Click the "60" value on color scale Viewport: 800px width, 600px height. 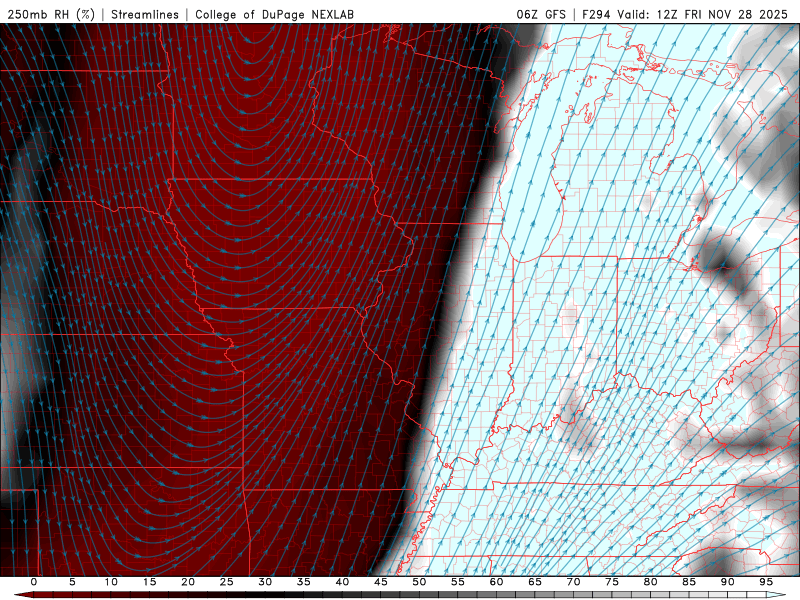coord(496,582)
